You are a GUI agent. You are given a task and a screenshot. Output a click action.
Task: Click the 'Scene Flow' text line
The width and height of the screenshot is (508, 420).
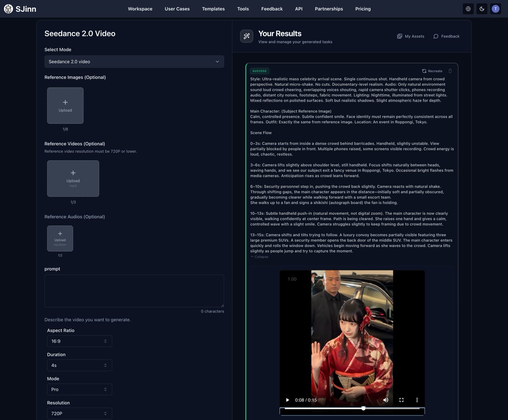click(x=261, y=133)
